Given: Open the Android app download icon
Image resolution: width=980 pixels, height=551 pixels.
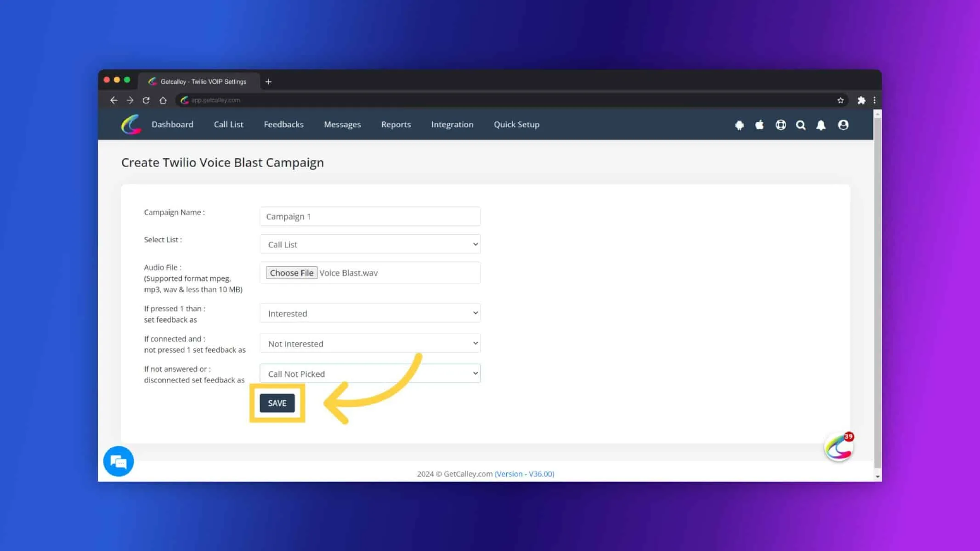Looking at the screenshot, I should coord(739,125).
